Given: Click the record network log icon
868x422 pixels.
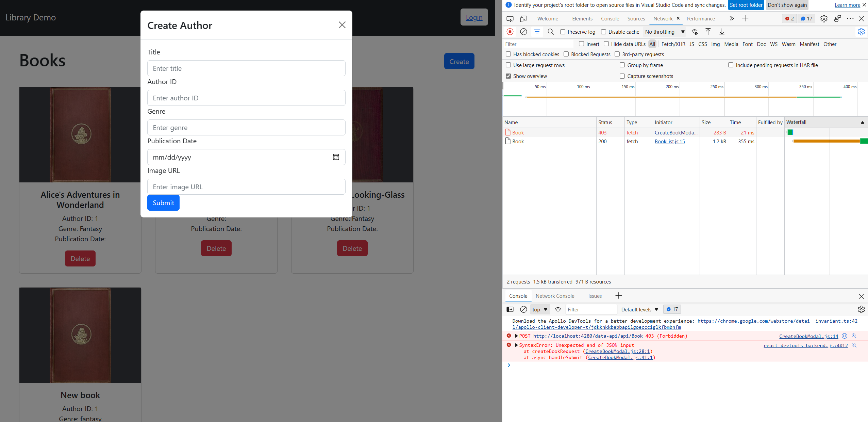Looking at the screenshot, I should click(x=510, y=32).
